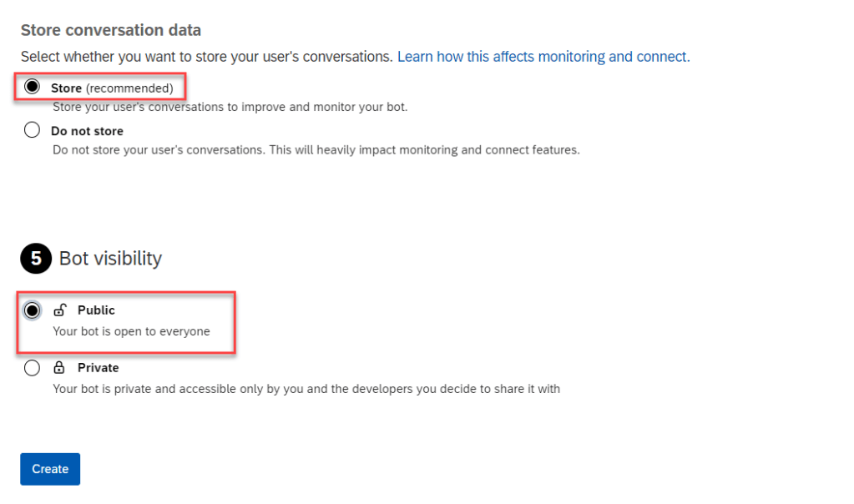
Task: Click the "Select whether you want to store" sentence
Action: [206, 57]
